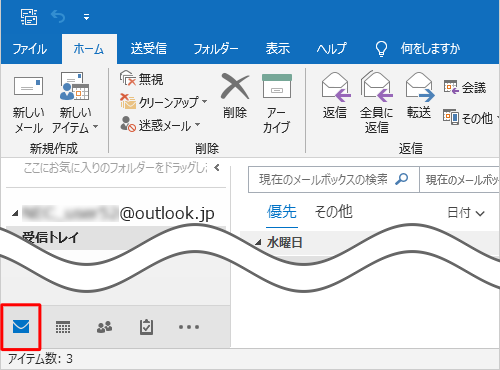Collapse the folder pane with the chevron

pyautogui.click(x=217, y=167)
